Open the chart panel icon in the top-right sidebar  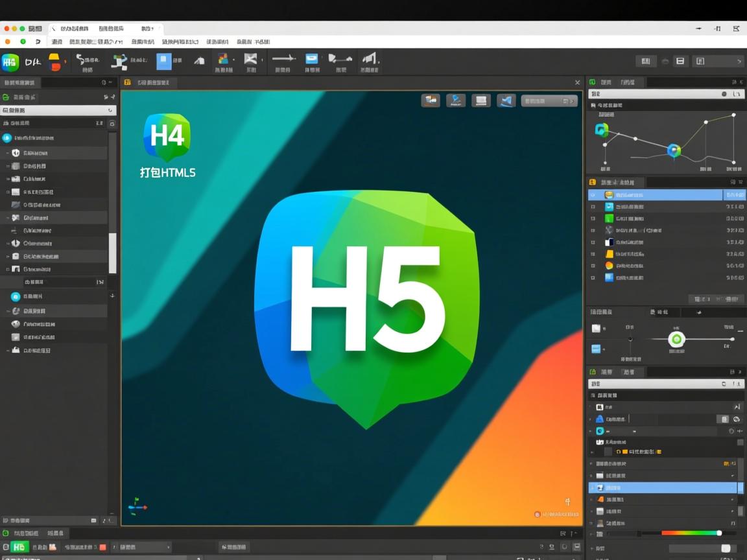tap(592, 82)
